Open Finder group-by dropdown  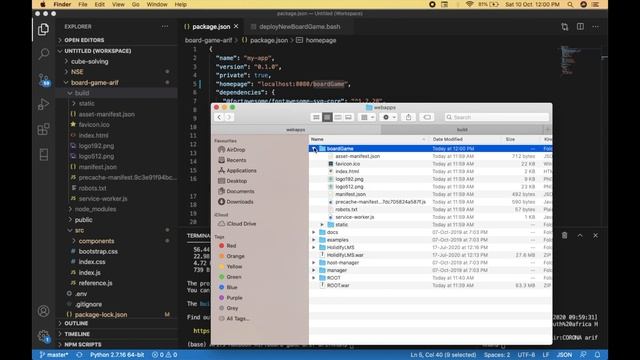click(x=367, y=117)
